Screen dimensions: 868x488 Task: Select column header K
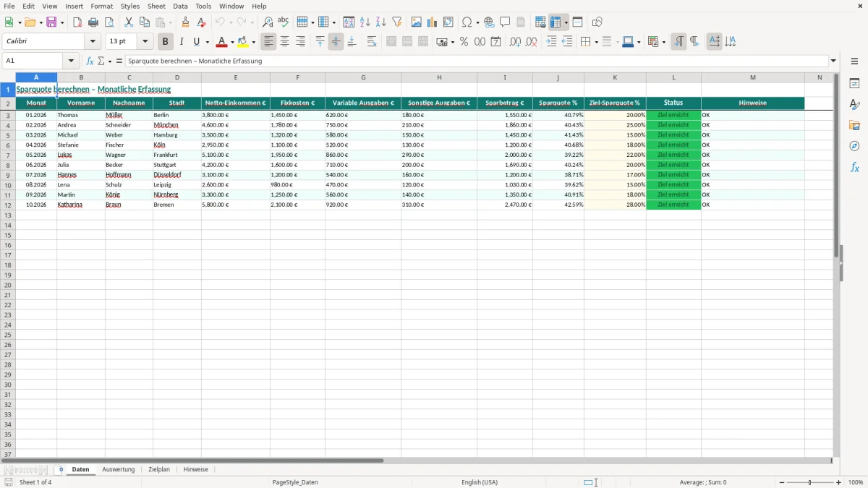click(615, 77)
